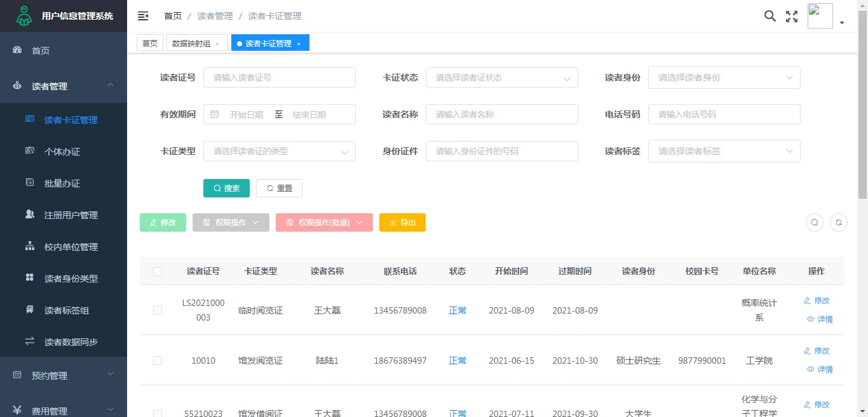Focus the 电话号码 input field

[724, 114]
